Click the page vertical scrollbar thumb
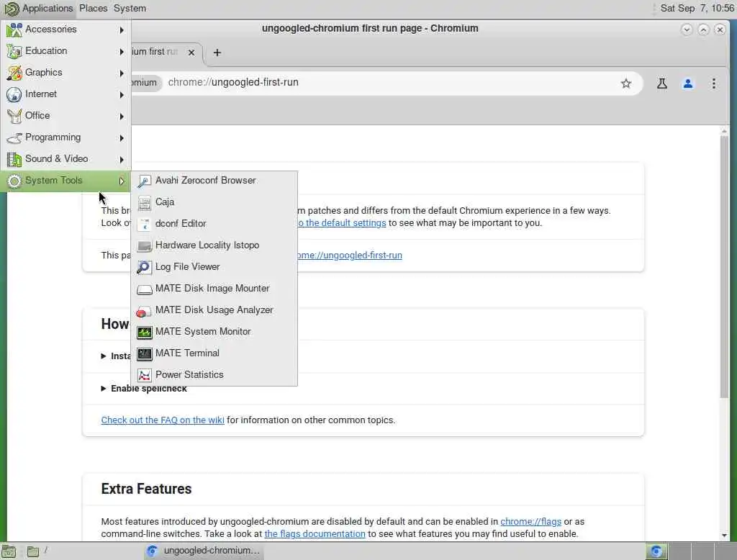Viewport: 737px width, 560px height. point(724,266)
